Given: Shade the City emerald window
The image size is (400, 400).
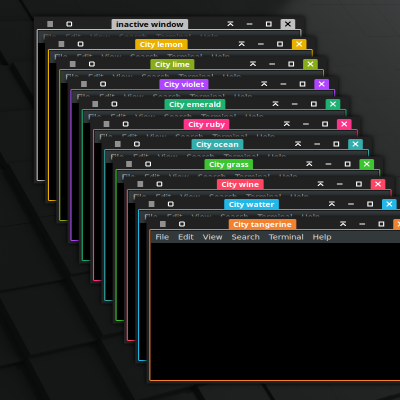Looking at the screenshot, I should pyautogui.click(x=275, y=104).
